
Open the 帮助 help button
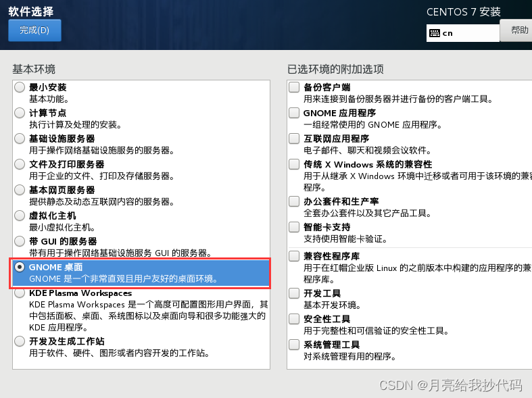(516, 30)
